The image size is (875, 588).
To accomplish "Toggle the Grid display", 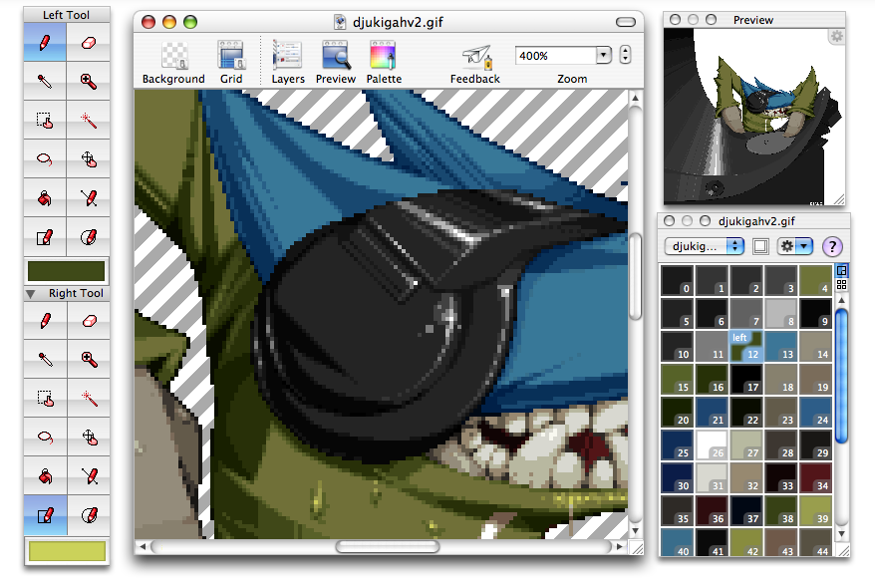I will pos(231,62).
